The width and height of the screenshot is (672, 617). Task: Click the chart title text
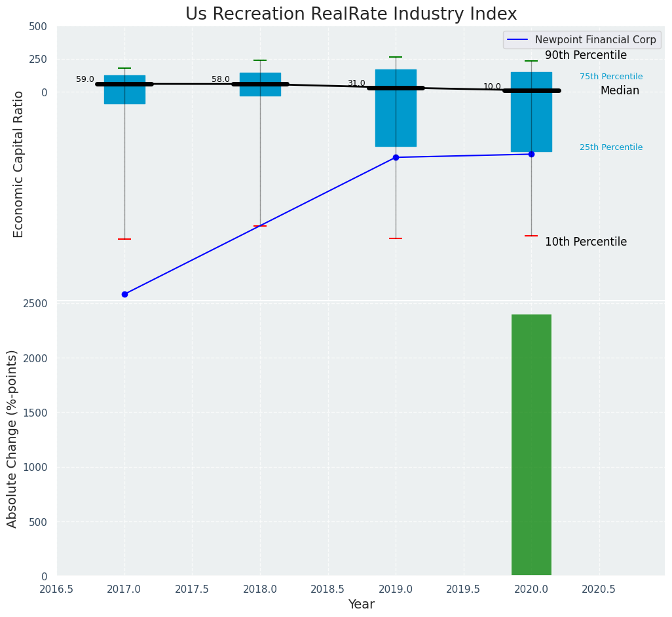point(351,14)
